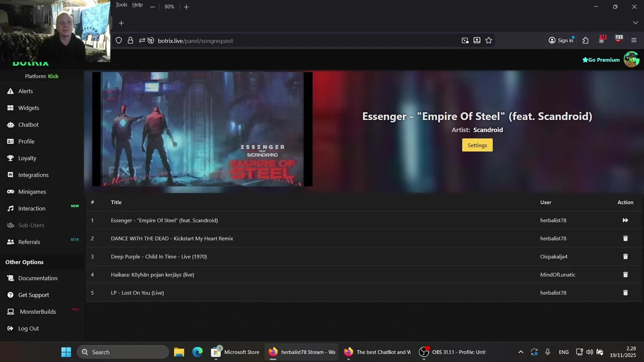Open the Tools menu

point(121,5)
